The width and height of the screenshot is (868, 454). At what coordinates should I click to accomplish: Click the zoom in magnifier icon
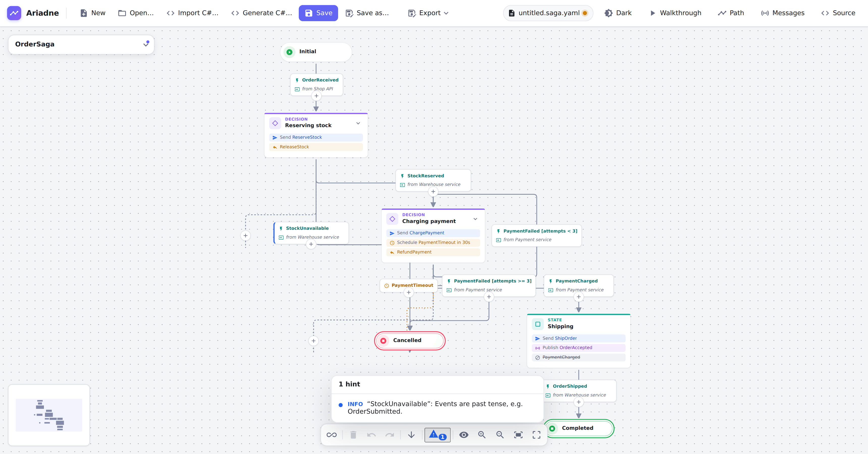482,435
